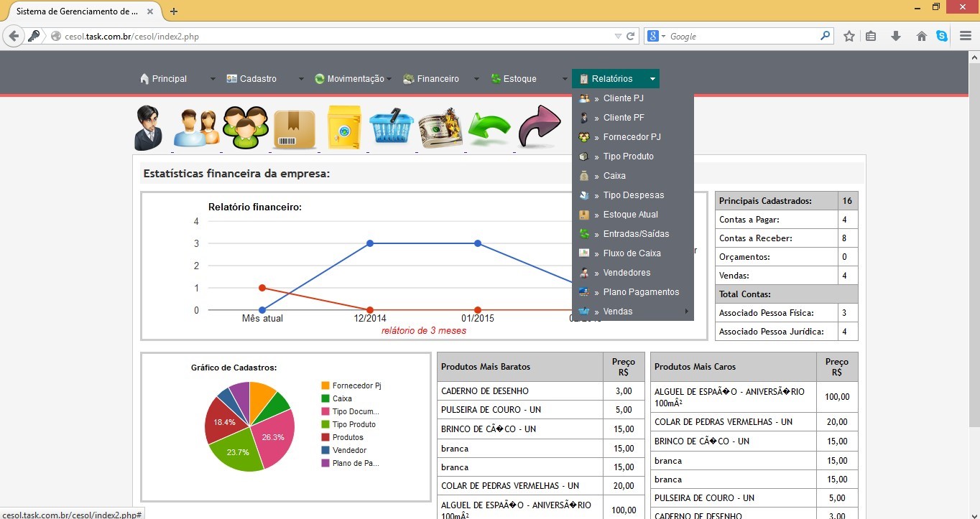The width and height of the screenshot is (980, 519).
Task: Select Fluxo de Caixa report
Action: click(x=632, y=253)
